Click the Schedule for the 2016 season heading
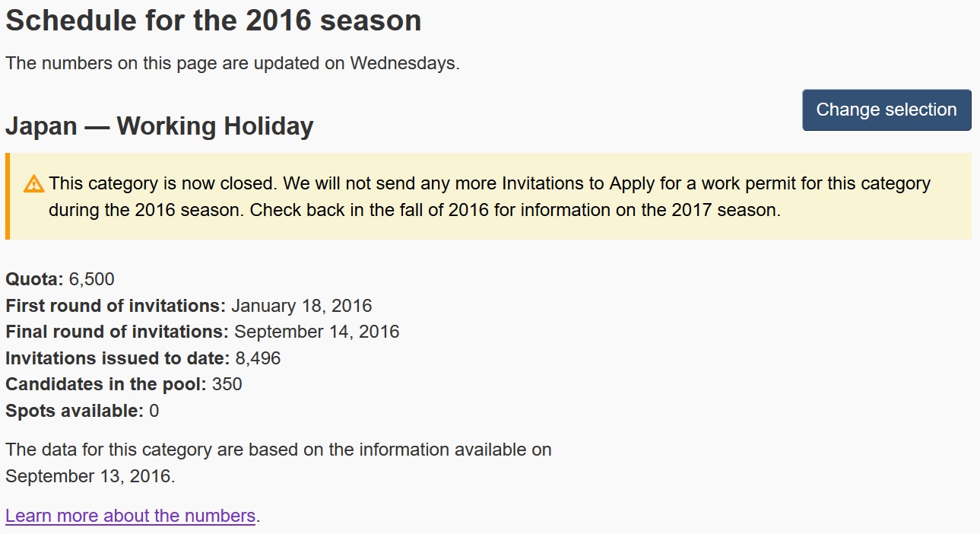This screenshot has width=980, height=534. [214, 21]
